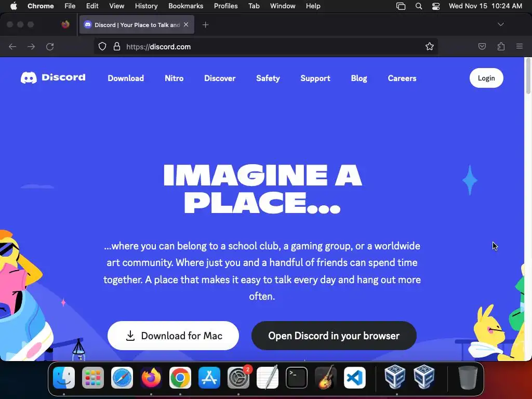Open the Discover nav link
532x399 pixels.
click(x=220, y=78)
